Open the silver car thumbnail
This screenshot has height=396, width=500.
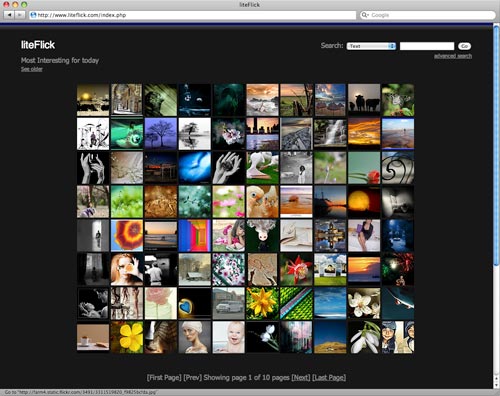(x=228, y=304)
